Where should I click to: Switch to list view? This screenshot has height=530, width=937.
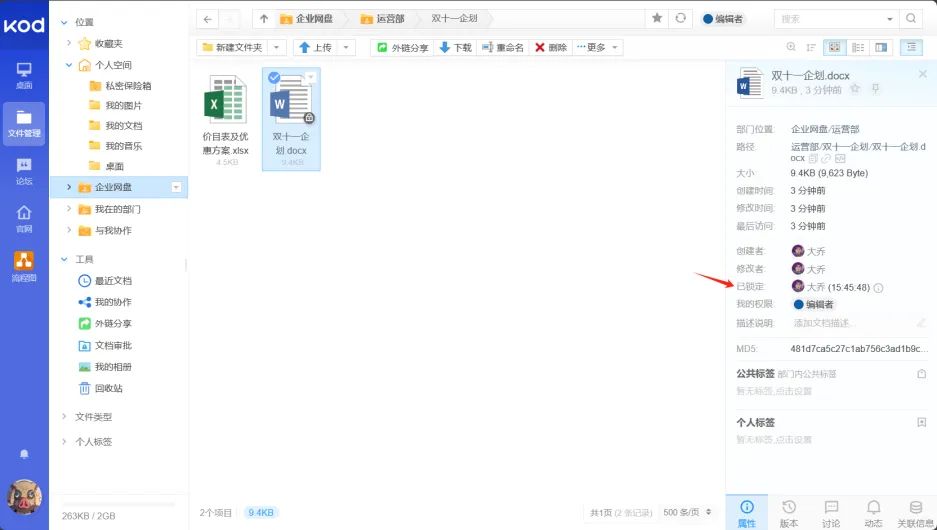tap(858, 47)
